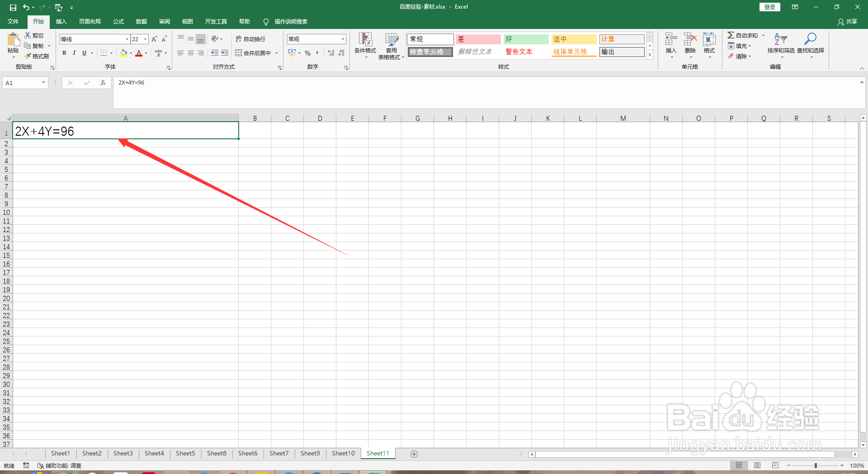868x474 pixels.
Task: Add a new sheet with plus button
Action: [414, 454]
